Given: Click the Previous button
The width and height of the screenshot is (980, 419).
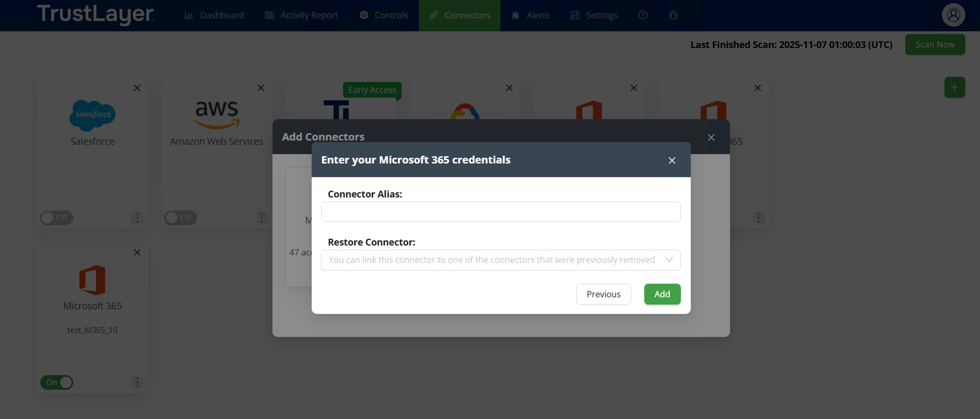Looking at the screenshot, I should (603, 294).
